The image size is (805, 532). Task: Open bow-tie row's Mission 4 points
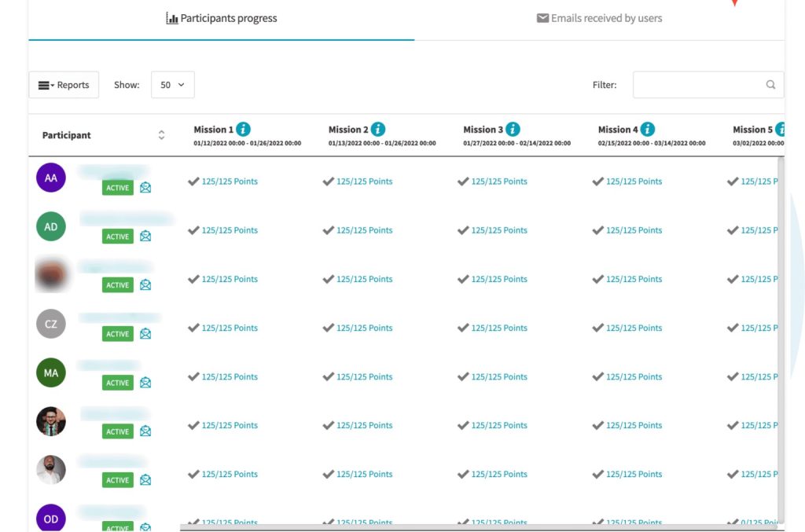click(x=634, y=425)
